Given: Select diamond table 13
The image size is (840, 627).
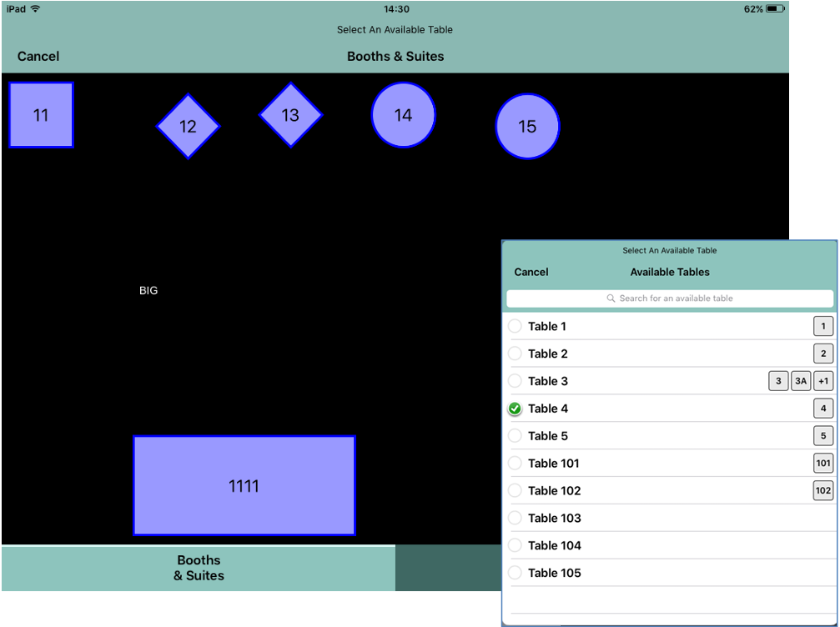Looking at the screenshot, I should pos(289,116).
